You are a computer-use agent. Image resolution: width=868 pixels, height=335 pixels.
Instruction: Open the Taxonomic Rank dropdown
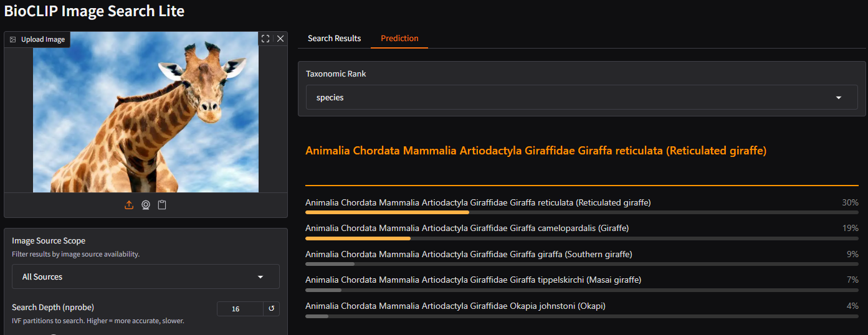click(581, 98)
